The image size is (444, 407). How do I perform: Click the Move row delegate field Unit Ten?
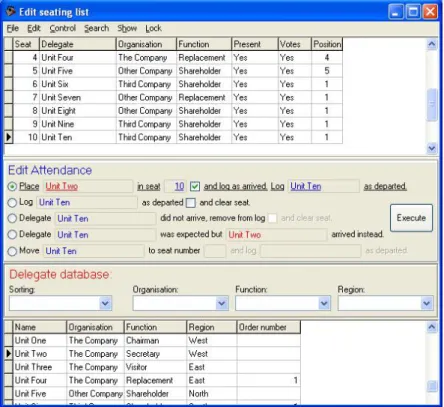coord(94,251)
